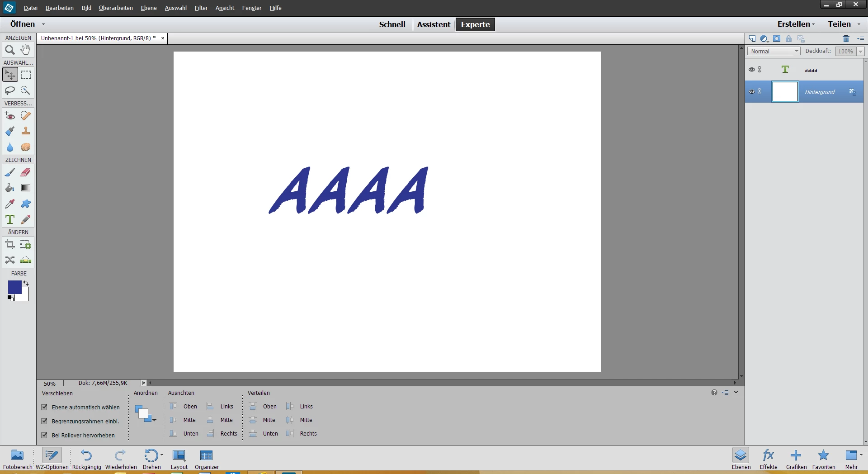Toggle 'Begrenzungsrahmen einbl.' checkbox
The image size is (868, 474).
pyautogui.click(x=44, y=421)
